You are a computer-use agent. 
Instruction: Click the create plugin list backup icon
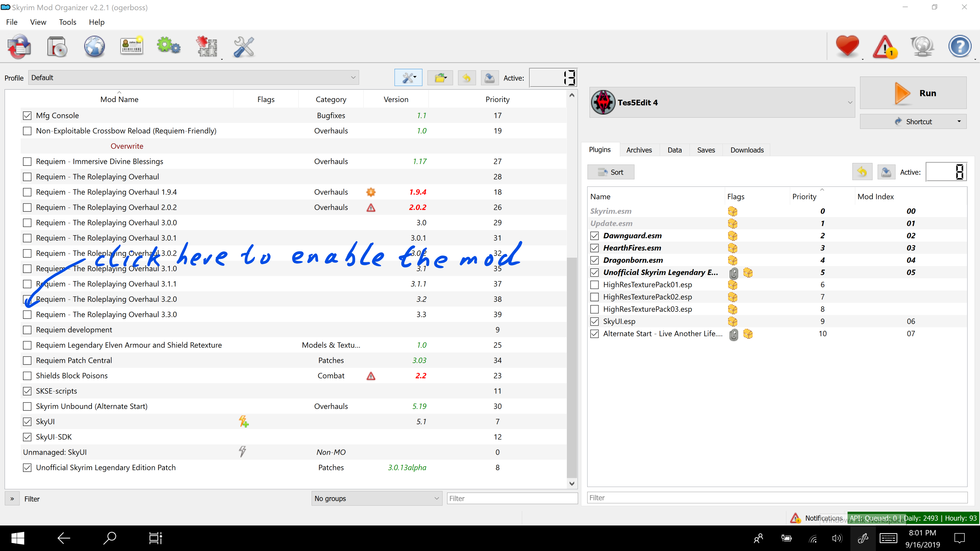[886, 172]
